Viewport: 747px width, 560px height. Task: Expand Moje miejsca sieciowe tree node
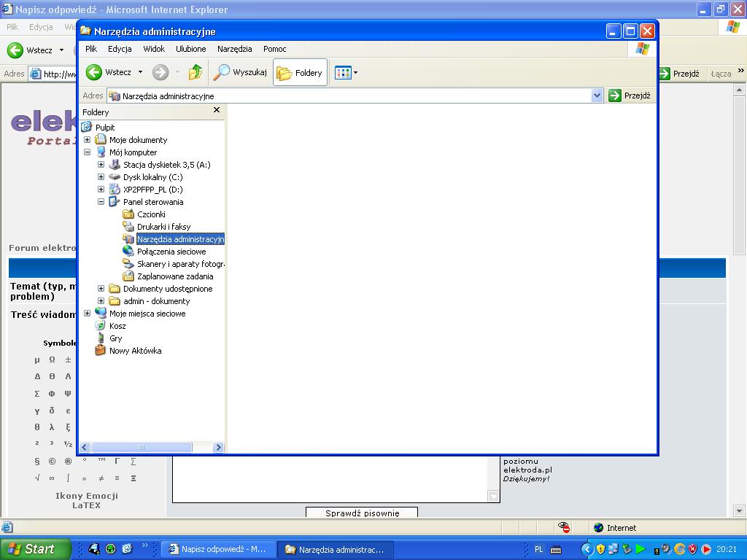[x=88, y=314]
